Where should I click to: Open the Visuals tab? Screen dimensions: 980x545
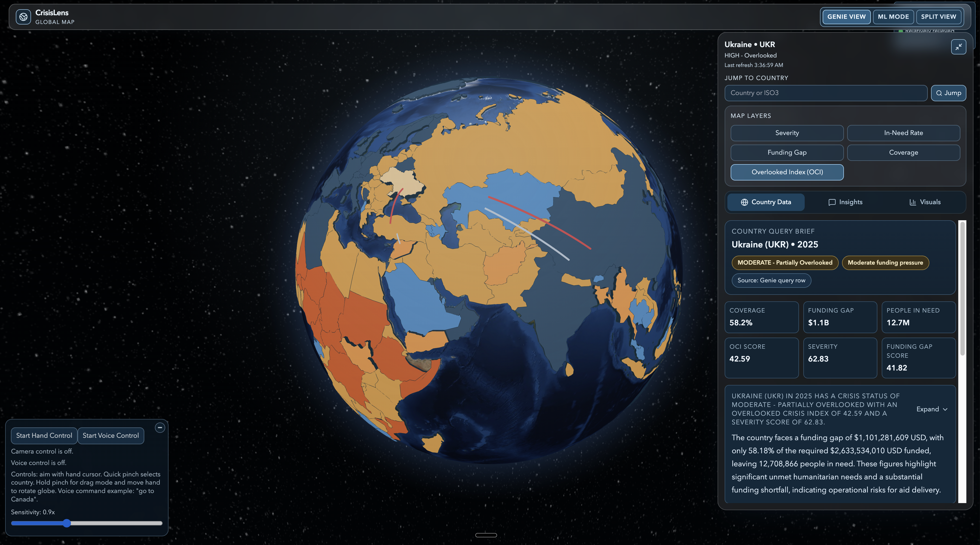click(925, 202)
